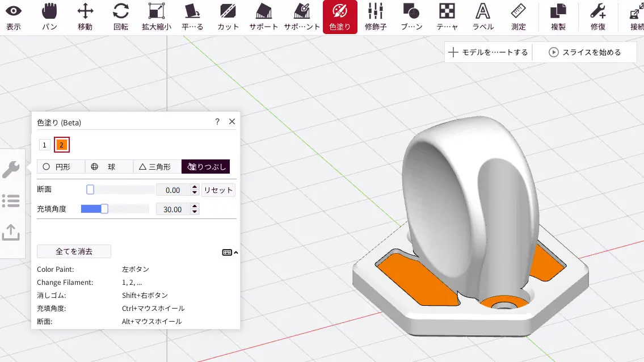The image size is (644, 362).
Task: Open the カット (Cut) tool
Action: pyautogui.click(x=228, y=16)
